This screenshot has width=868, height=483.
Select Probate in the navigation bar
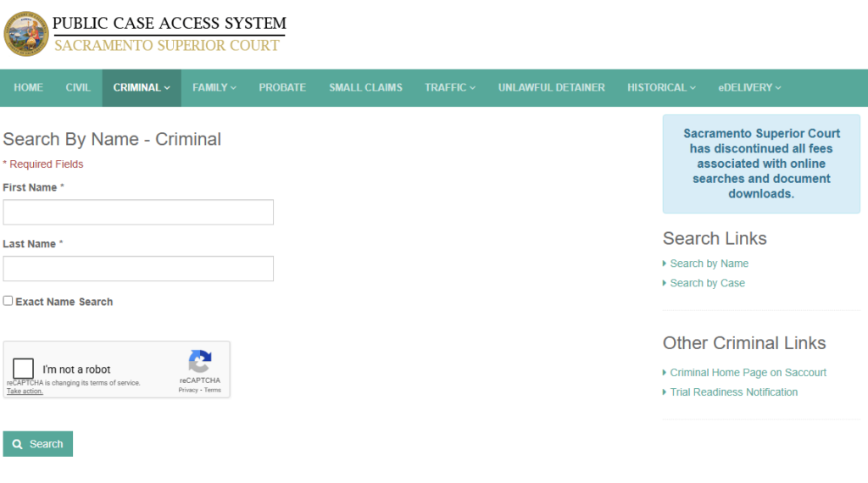(282, 87)
